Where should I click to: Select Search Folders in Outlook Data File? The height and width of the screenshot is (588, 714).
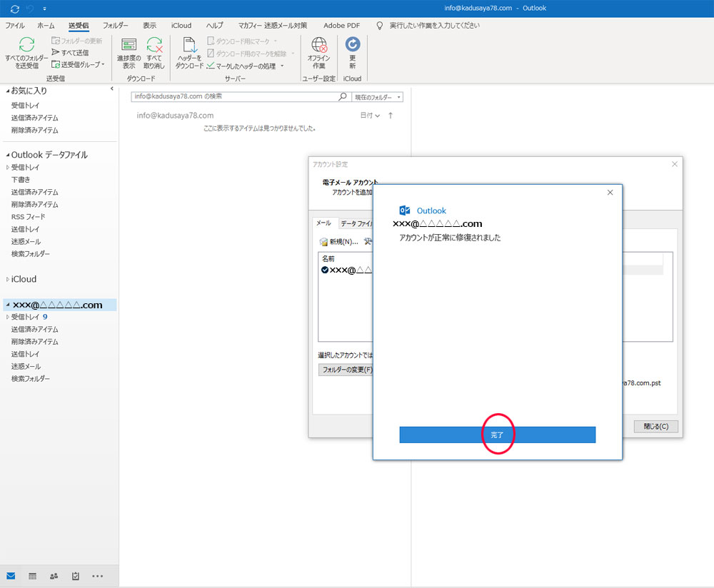[31, 254]
